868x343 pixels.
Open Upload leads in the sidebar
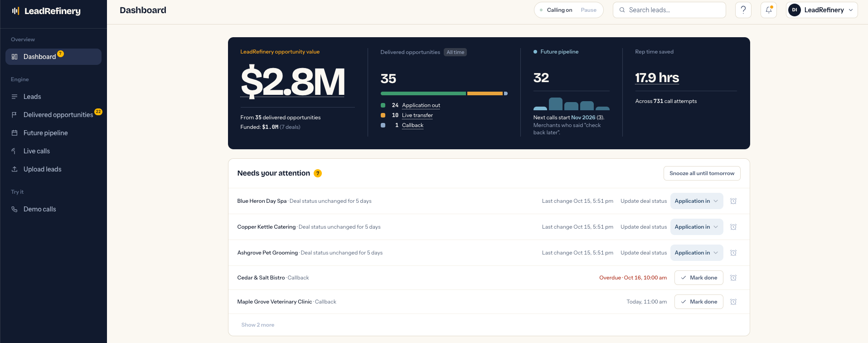(53, 169)
